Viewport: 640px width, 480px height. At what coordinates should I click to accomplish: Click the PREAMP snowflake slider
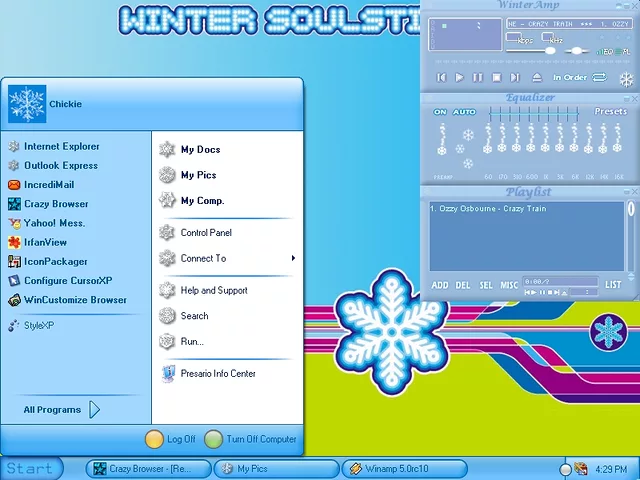click(442, 151)
